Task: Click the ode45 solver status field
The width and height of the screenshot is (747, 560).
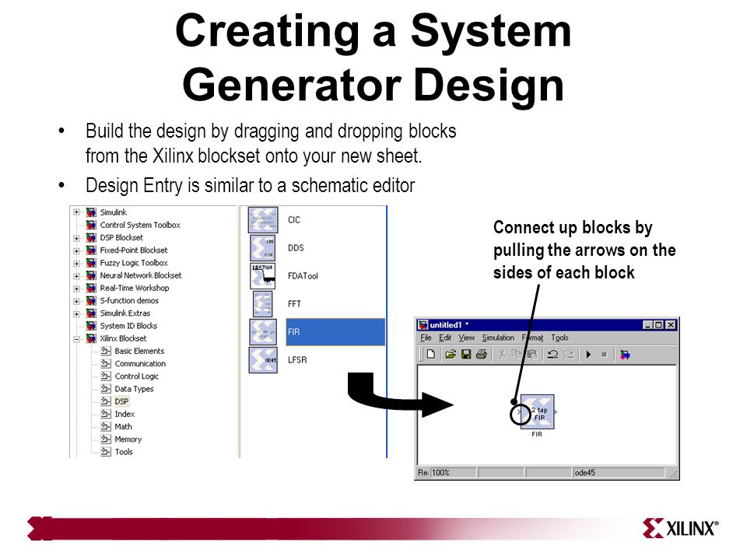Action: click(619, 472)
